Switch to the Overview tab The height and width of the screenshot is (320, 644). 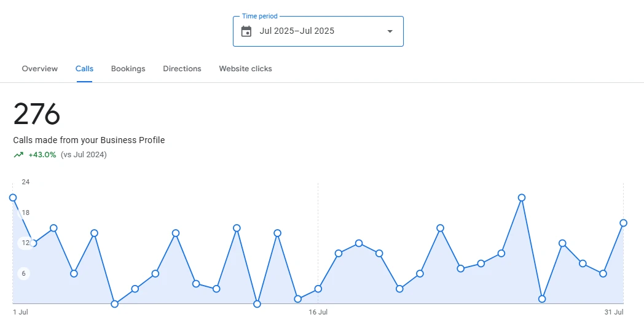click(x=40, y=69)
